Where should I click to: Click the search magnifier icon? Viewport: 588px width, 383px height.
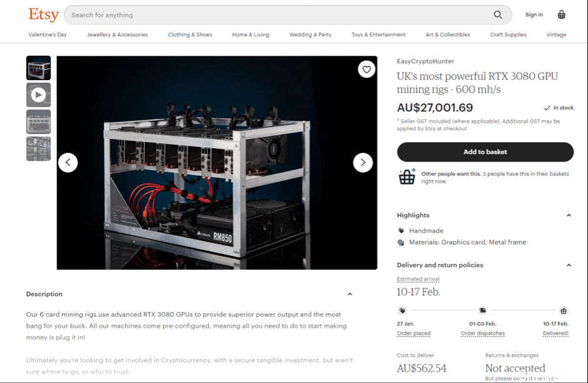pyautogui.click(x=498, y=14)
